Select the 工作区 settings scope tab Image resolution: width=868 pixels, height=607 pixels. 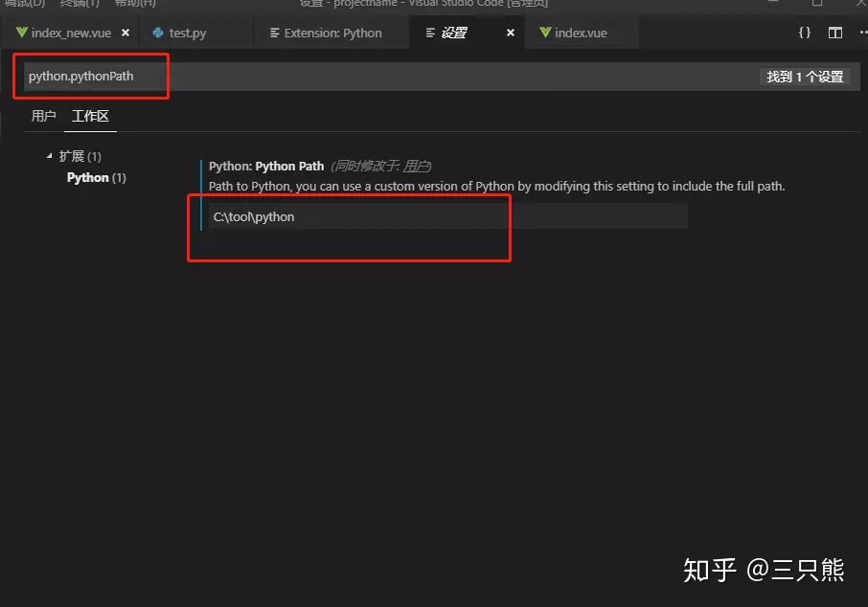click(x=90, y=116)
